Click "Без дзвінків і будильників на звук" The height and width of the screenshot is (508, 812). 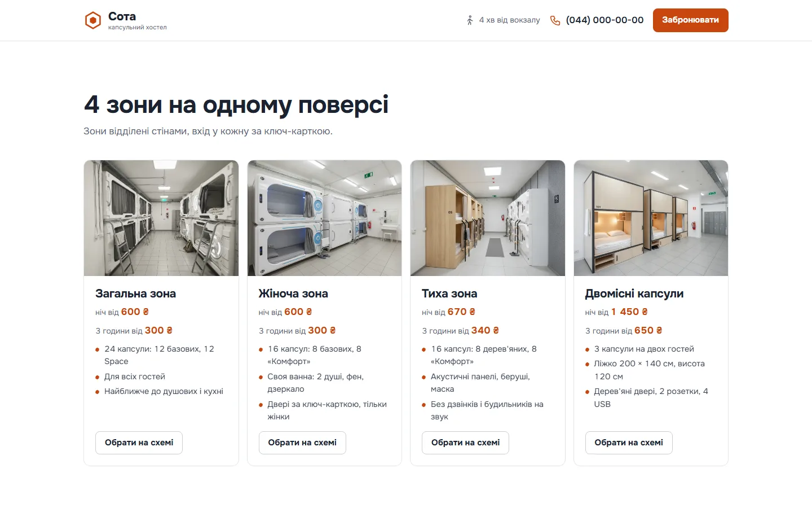pyautogui.click(x=487, y=410)
